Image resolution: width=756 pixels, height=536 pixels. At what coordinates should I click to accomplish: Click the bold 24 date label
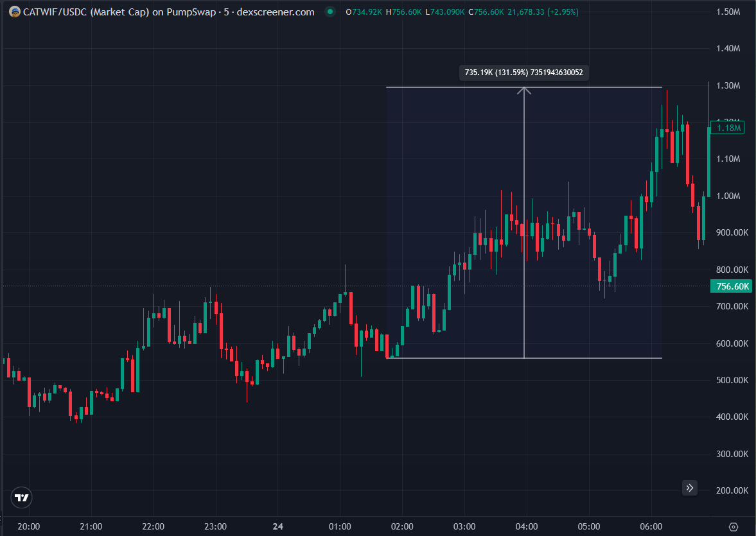click(277, 526)
